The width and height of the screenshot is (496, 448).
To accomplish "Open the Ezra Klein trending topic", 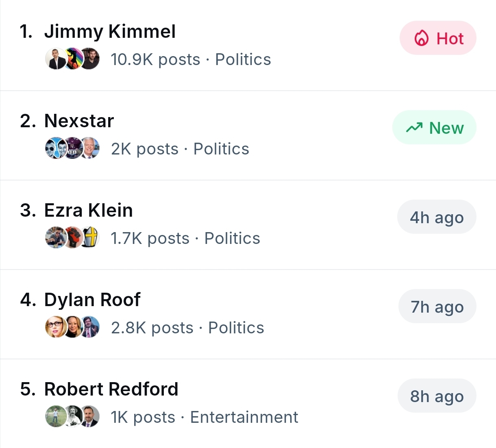I will pyautogui.click(x=88, y=211).
